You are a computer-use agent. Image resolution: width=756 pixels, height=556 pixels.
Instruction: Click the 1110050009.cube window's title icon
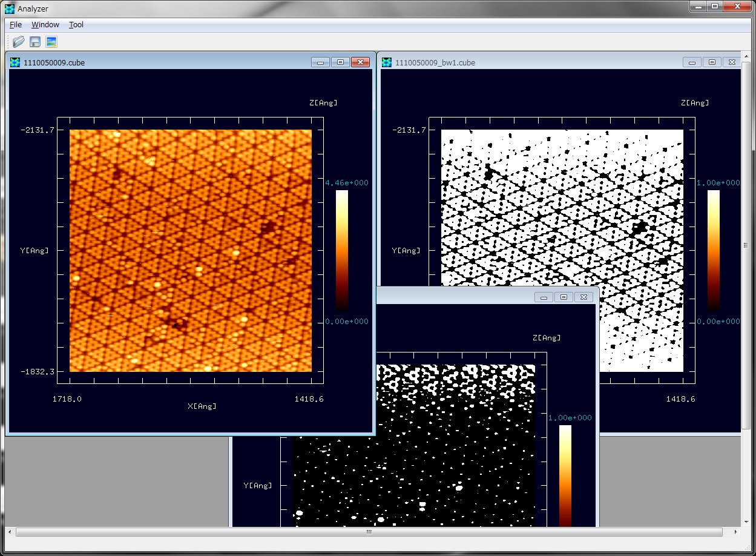[15, 62]
